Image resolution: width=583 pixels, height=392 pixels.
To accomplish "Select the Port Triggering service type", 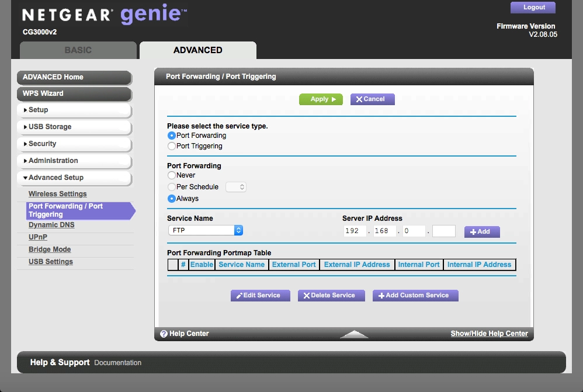I will point(171,146).
